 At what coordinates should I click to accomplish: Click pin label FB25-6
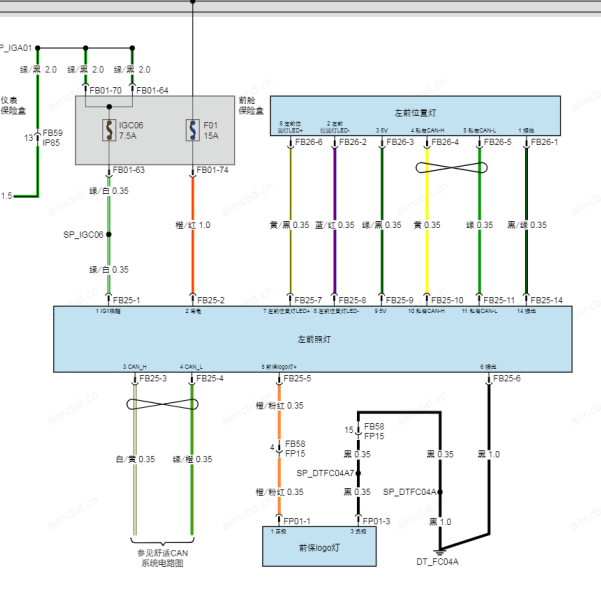click(x=507, y=378)
